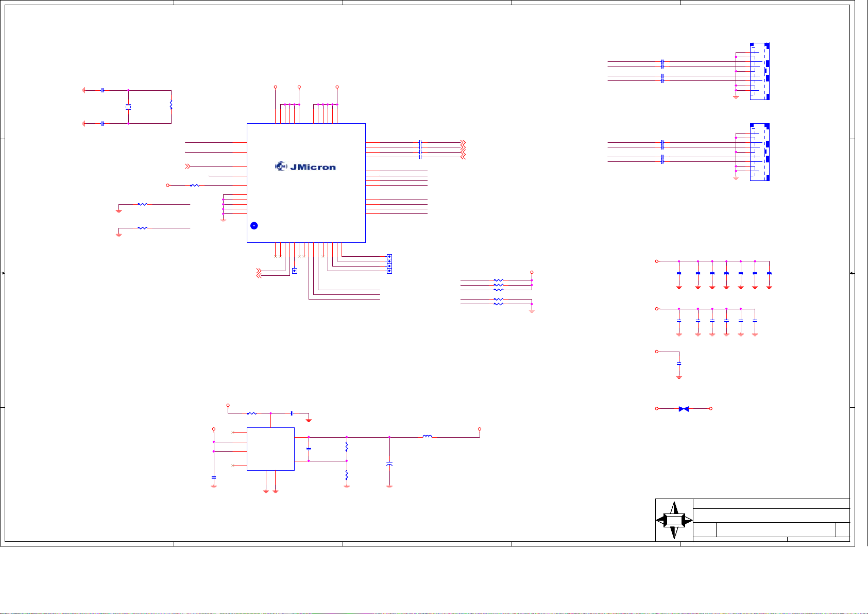
Task: Click the input port arrow on the chip's left side
Action: pos(188,166)
